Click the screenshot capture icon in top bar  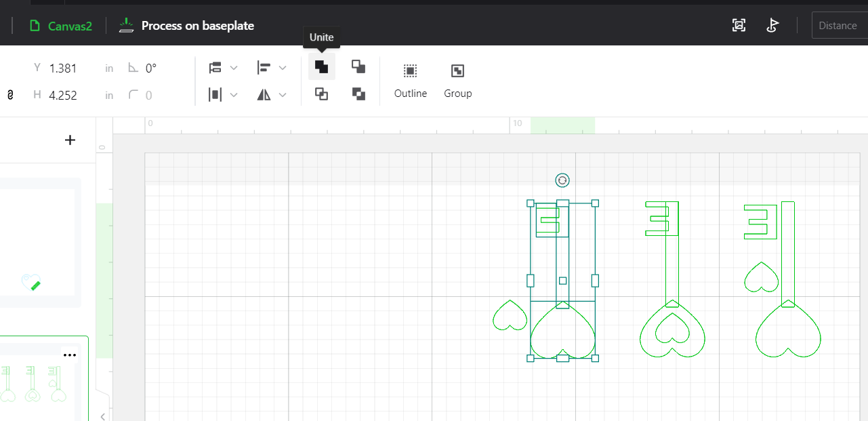tap(739, 25)
